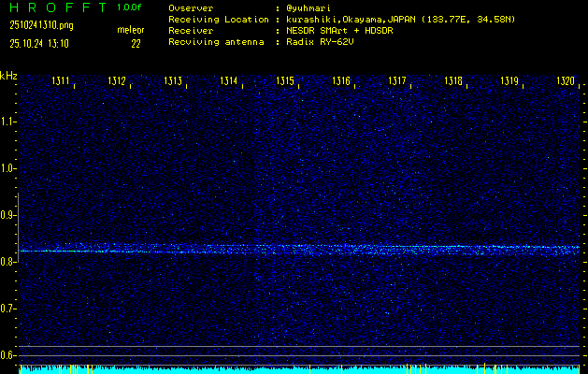Click the kHz axis unit label

point(8,76)
